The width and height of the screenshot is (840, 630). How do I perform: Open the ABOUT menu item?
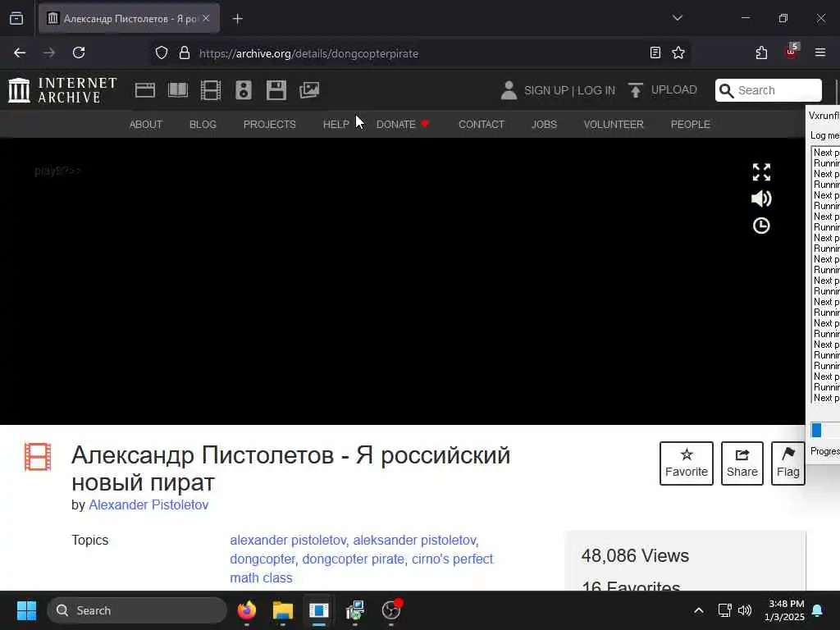click(x=146, y=125)
